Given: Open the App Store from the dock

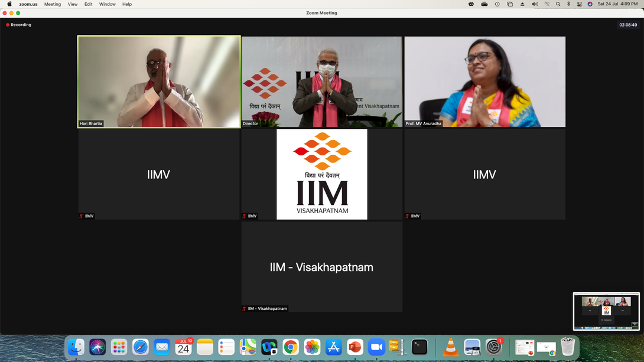Looking at the screenshot, I should 333,347.
